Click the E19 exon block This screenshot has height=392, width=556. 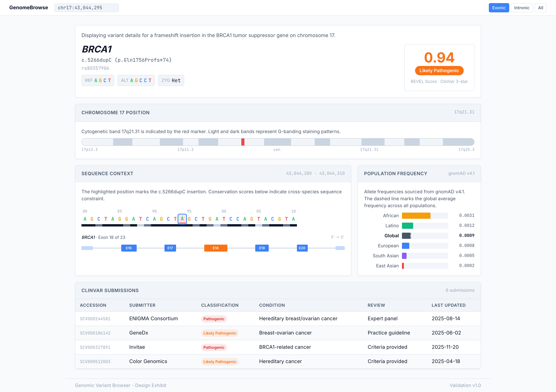tap(262, 248)
